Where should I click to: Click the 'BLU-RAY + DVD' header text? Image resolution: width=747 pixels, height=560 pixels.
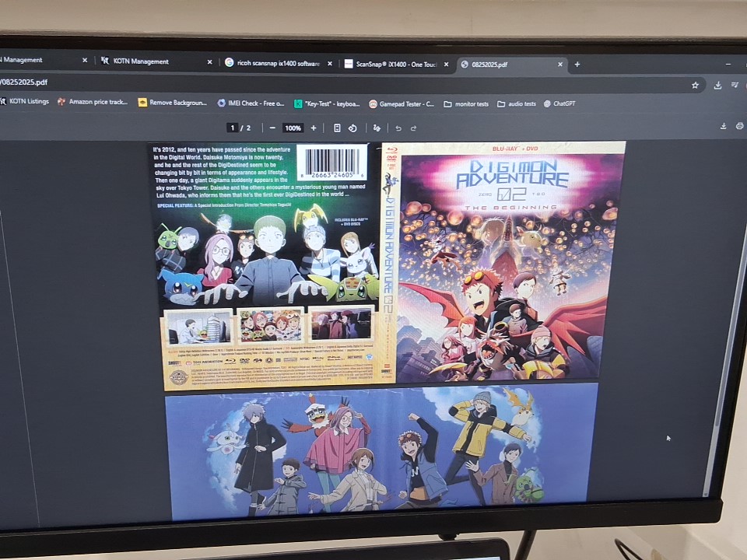coord(515,149)
